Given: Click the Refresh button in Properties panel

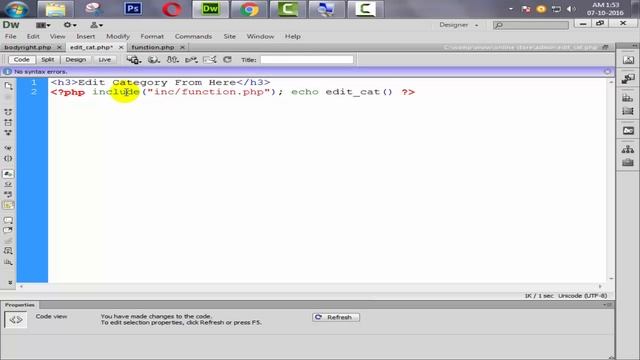Looking at the screenshot, I should pos(336,317).
